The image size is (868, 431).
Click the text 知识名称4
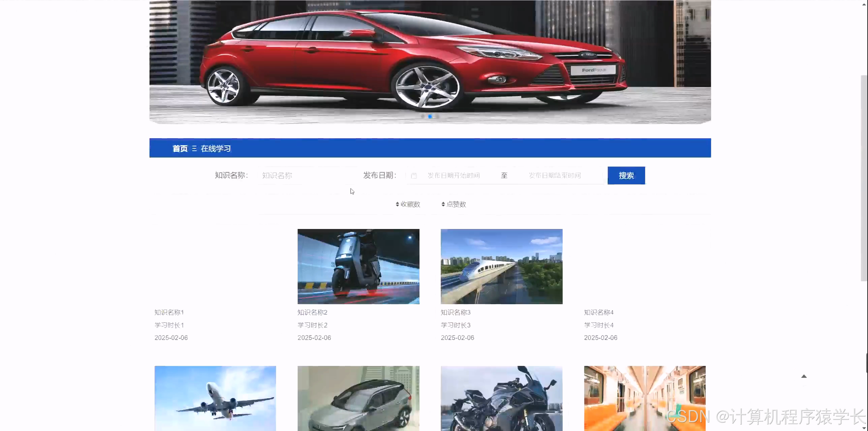click(x=599, y=312)
